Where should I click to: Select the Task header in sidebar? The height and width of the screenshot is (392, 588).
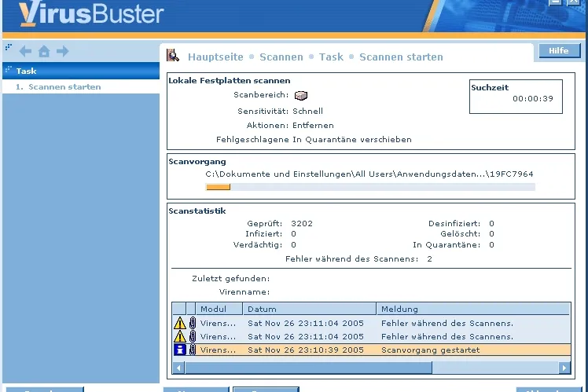pyautogui.click(x=81, y=71)
